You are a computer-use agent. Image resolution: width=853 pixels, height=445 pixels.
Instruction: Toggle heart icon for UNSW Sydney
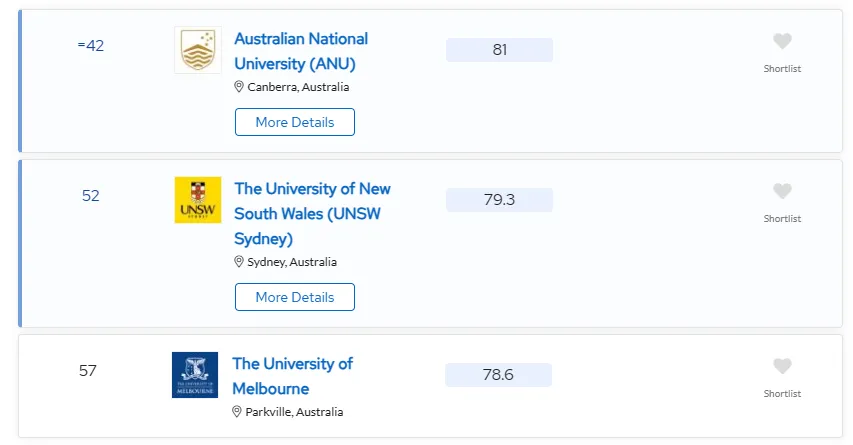(x=782, y=191)
